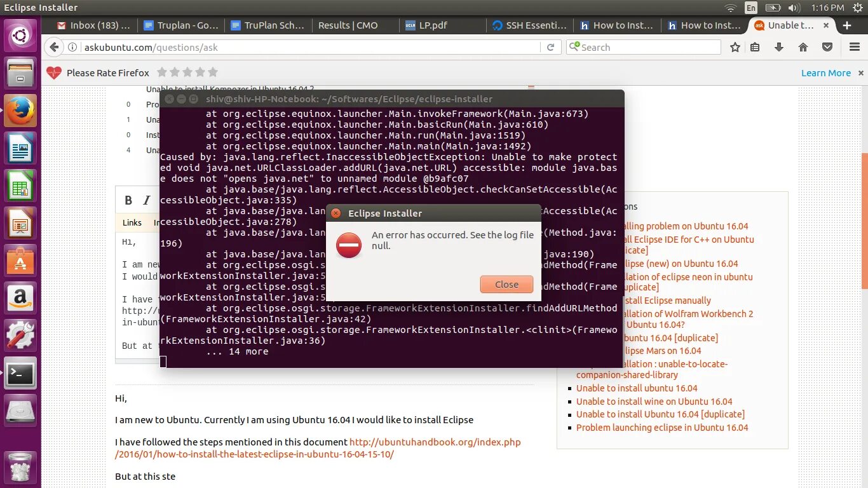Rate Firefox with fifth star

pyautogui.click(x=213, y=72)
